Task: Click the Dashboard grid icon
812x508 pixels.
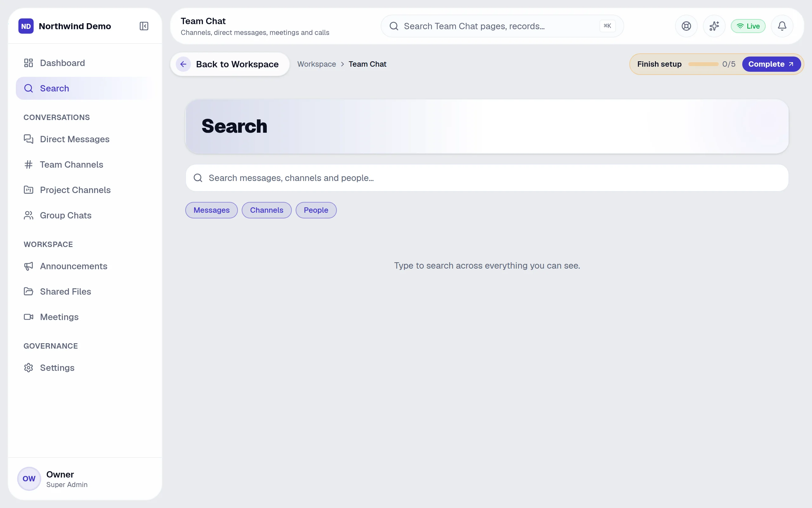Action: 29,63
